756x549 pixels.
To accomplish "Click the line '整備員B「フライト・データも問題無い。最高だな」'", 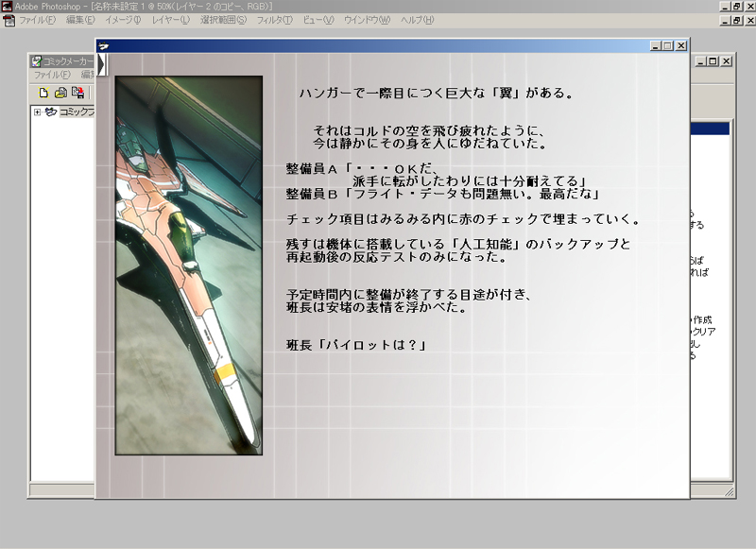I will 442,194.
